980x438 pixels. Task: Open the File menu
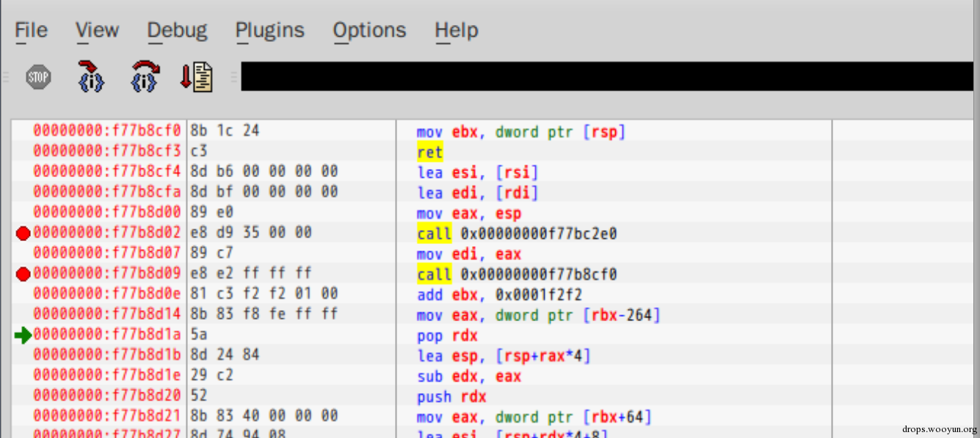[31, 30]
